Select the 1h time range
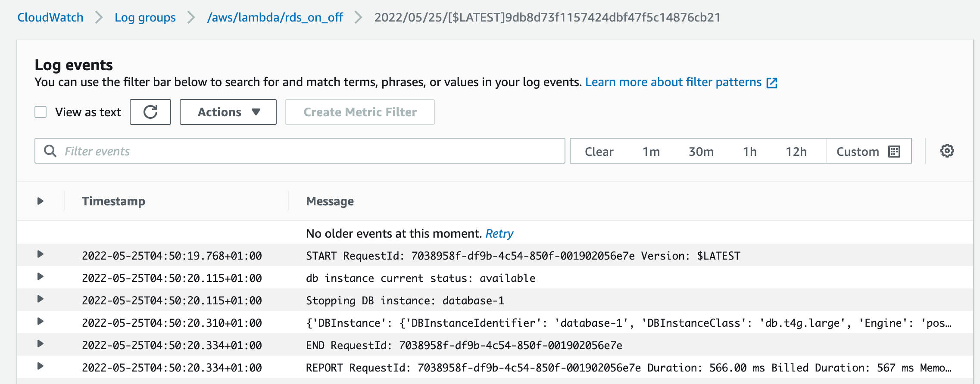This screenshot has width=980, height=384. (x=750, y=151)
